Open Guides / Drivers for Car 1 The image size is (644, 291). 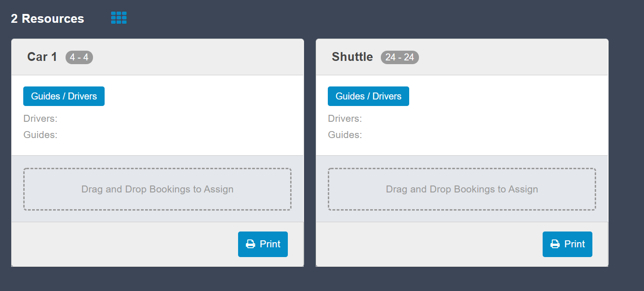(64, 96)
